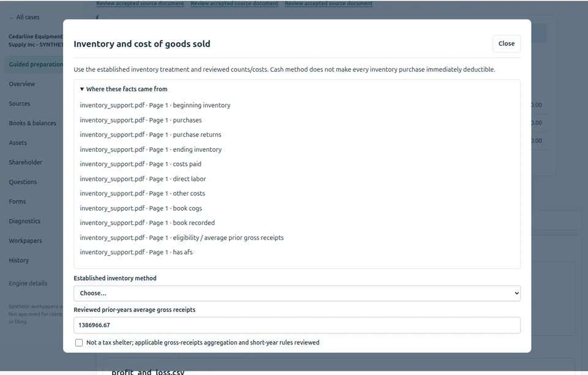Open the Established inventory method dropdown
Screen dimensions: 588x375
click(297, 294)
